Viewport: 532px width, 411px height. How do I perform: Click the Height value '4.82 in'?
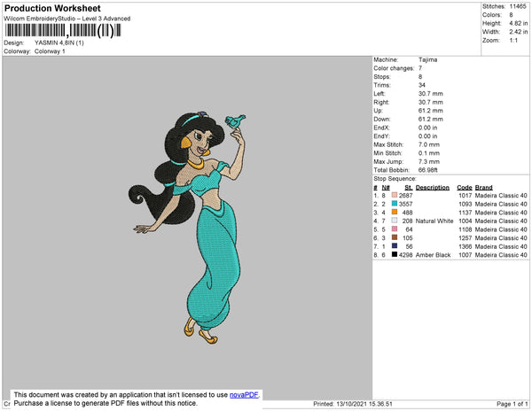(x=519, y=23)
